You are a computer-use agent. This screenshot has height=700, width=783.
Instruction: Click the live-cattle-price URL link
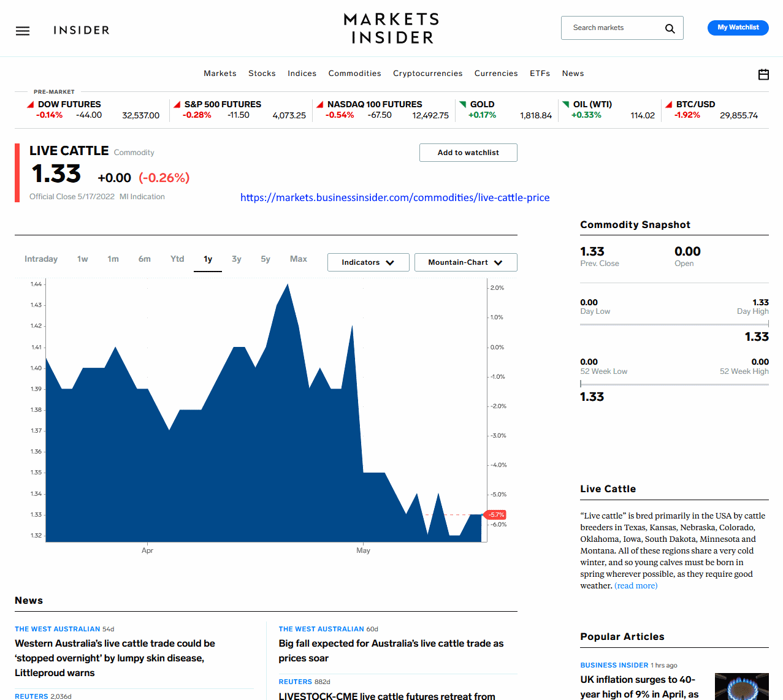(395, 197)
